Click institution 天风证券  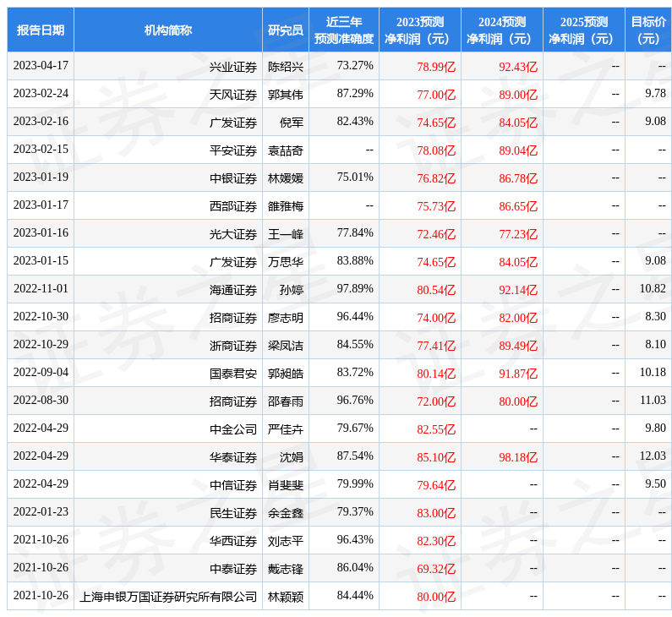[x=233, y=95]
